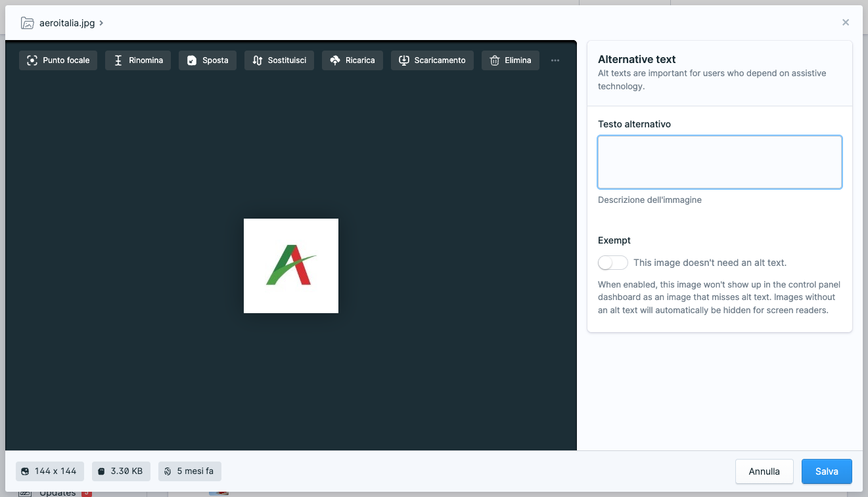This screenshot has height=497, width=868.
Task: Click the 5 mesi fa timestamp badge
Action: click(190, 471)
